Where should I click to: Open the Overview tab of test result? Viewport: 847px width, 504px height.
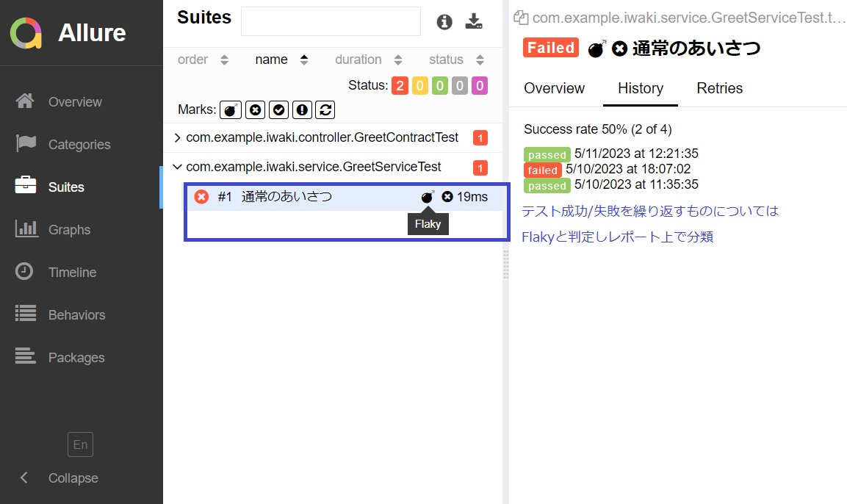click(x=554, y=88)
